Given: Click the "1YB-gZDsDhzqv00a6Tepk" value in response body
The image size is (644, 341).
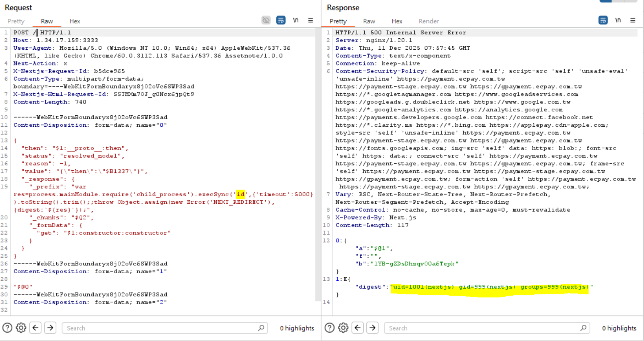Looking at the screenshot, I should click(x=416, y=264).
